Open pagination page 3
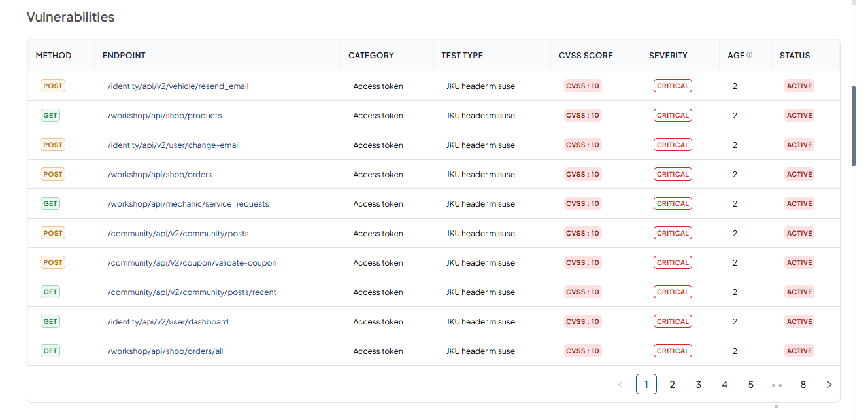This screenshot has height=420, width=868. (699, 385)
